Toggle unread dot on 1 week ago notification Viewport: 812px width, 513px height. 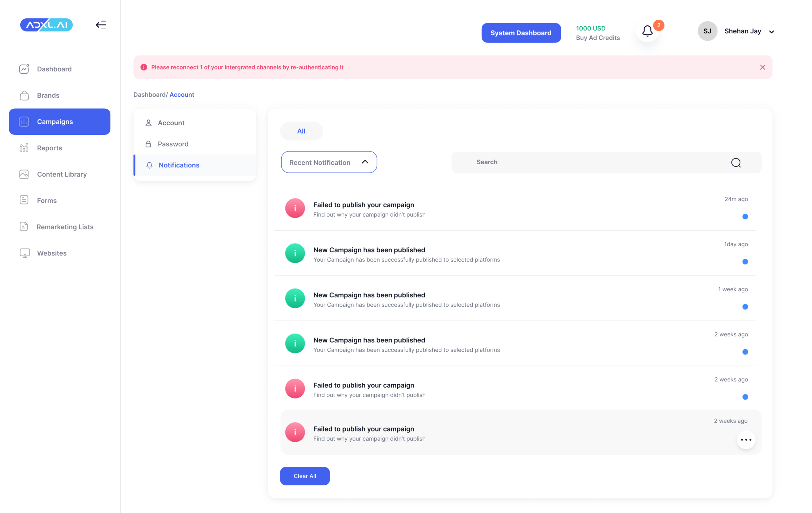click(x=745, y=307)
